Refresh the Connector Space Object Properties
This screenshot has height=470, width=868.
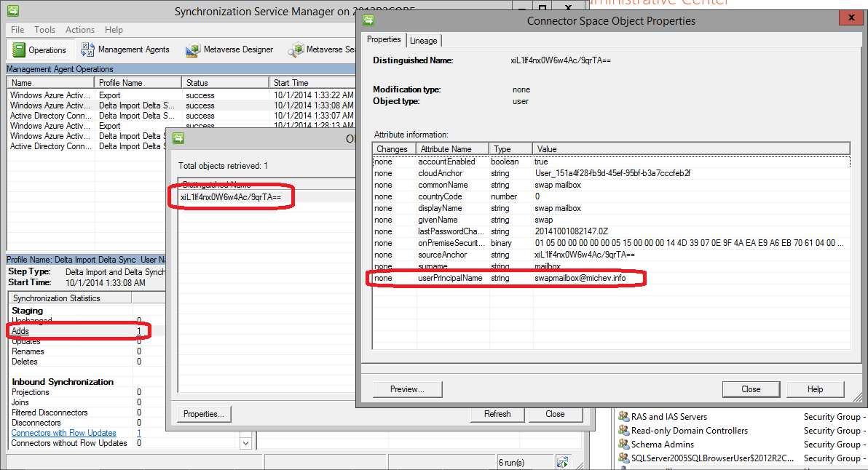[497, 414]
